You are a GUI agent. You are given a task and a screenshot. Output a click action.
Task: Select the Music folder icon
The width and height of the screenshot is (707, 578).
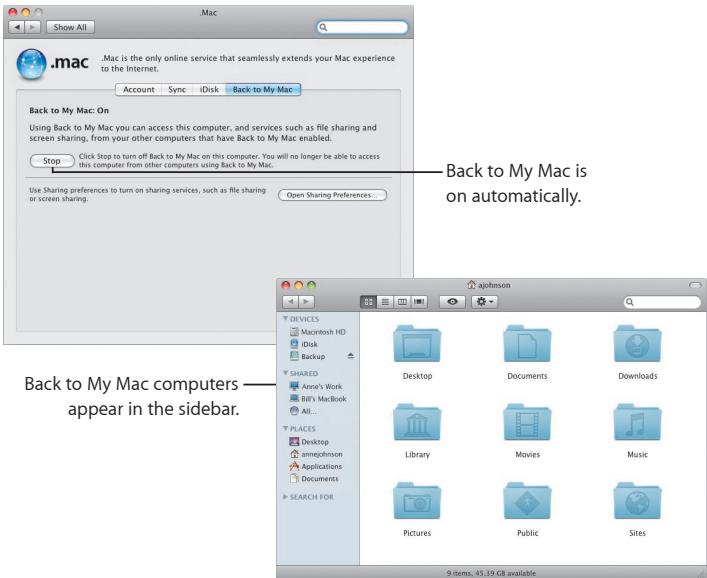pyautogui.click(x=637, y=422)
